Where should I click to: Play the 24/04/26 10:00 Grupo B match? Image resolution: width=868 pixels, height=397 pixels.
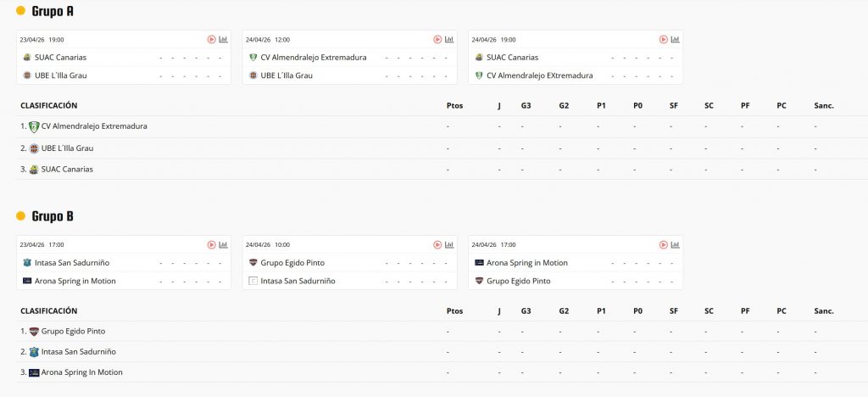coord(437,244)
